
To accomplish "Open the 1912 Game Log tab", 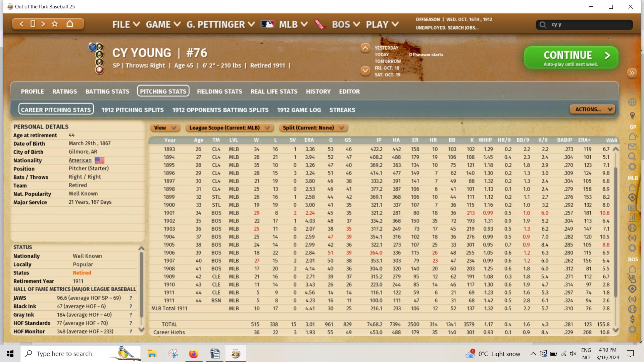I will 299,110.
